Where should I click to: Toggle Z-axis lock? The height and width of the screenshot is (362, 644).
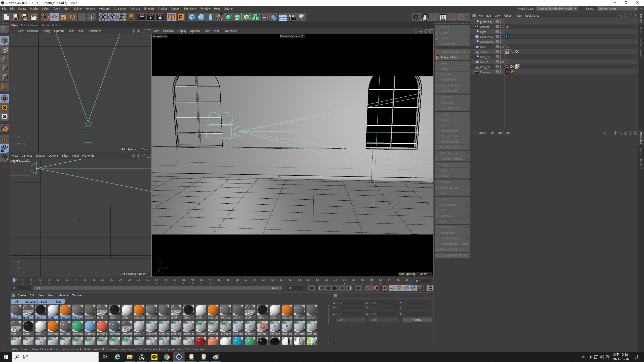click(x=121, y=17)
